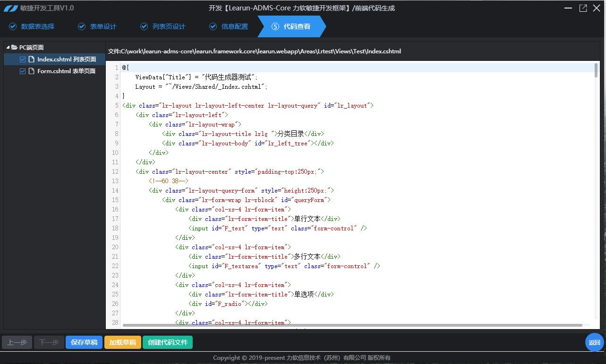Click the code line with id="queryForm"
The image size is (606, 364).
[x=246, y=200]
